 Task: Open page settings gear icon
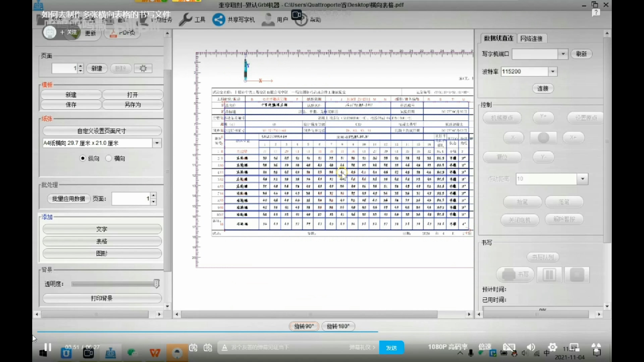click(x=143, y=68)
